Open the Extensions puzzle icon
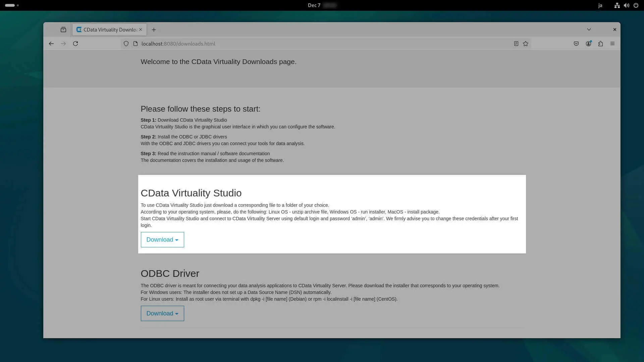 [x=600, y=44]
